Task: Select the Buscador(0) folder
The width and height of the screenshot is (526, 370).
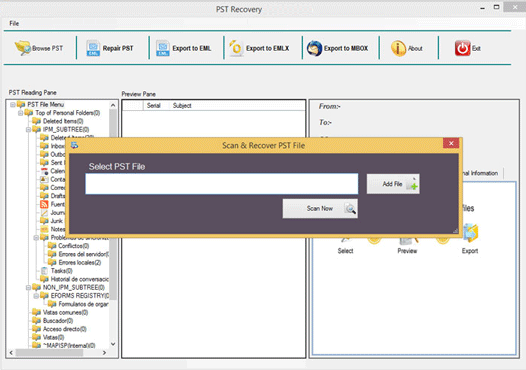Action: 58,321
